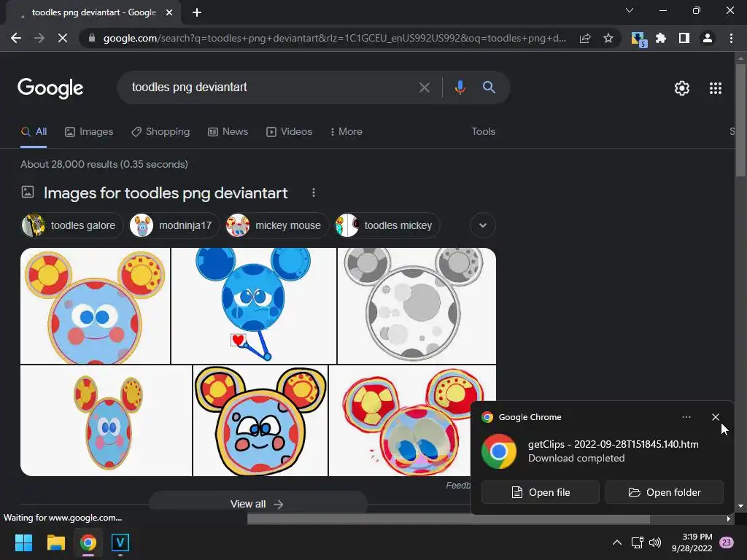Open the volume control icon
Image resolution: width=747 pixels, height=560 pixels.
[655, 542]
